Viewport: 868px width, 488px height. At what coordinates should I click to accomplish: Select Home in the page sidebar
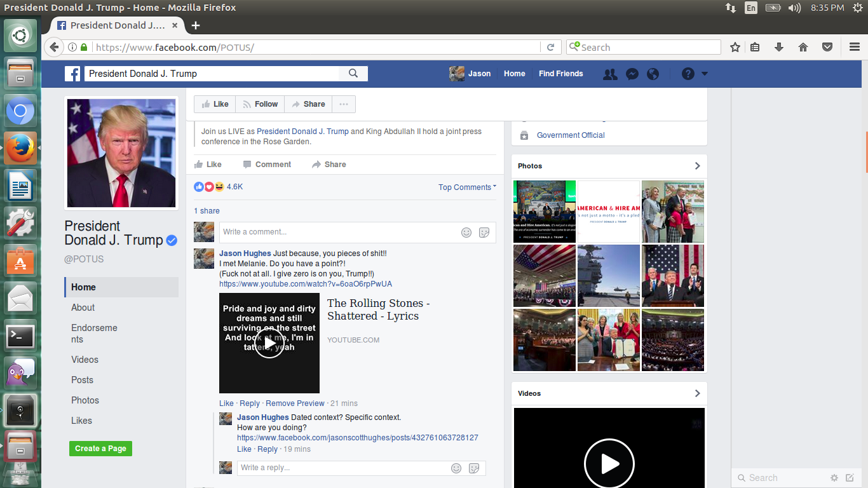pos(121,287)
